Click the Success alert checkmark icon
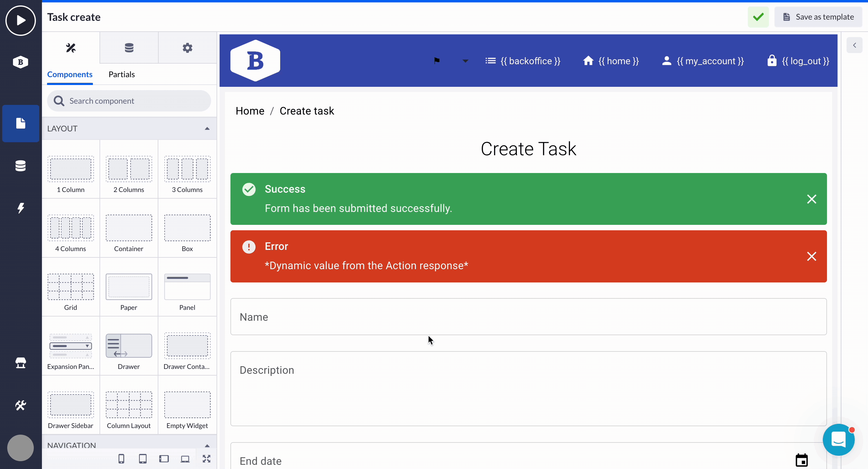This screenshot has width=868, height=469. pos(249,190)
